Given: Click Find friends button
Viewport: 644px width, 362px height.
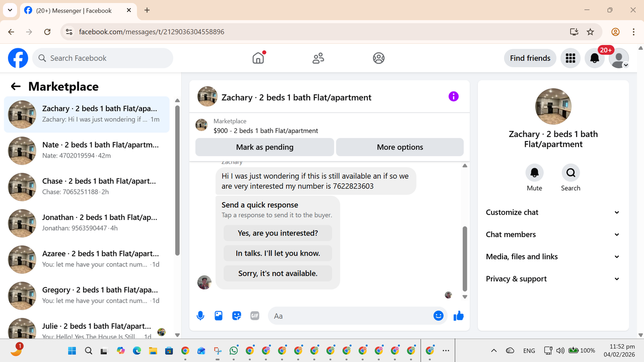Looking at the screenshot, I should point(530,58).
